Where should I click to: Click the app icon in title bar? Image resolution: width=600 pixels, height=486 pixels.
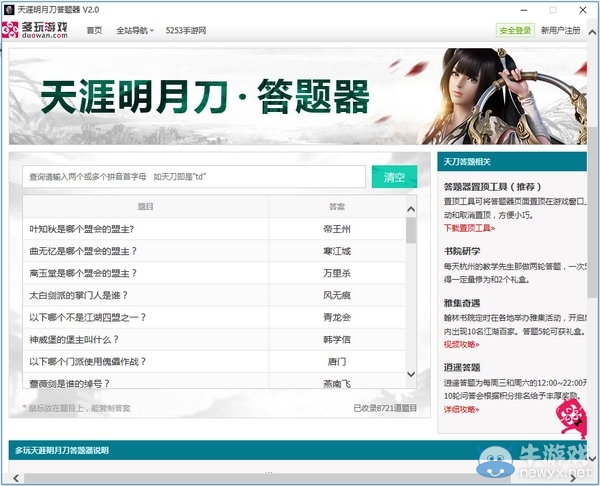point(9,10)
